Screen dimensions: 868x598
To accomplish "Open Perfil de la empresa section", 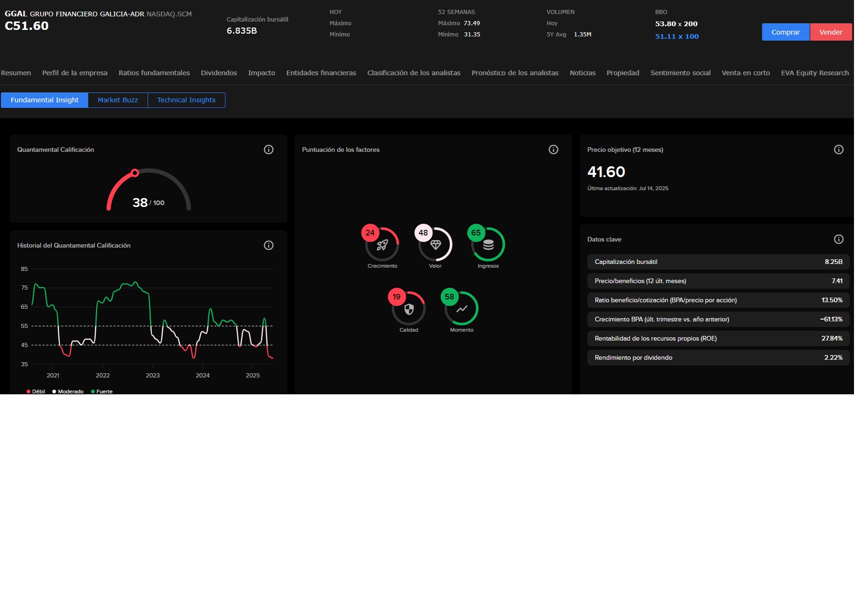I will [x=75, y=73].
